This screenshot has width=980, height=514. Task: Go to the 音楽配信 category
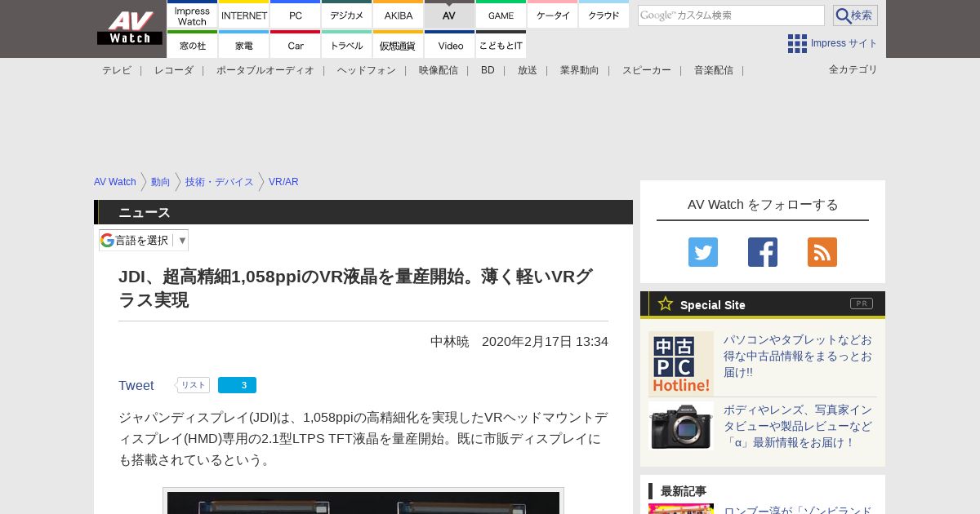714,70
